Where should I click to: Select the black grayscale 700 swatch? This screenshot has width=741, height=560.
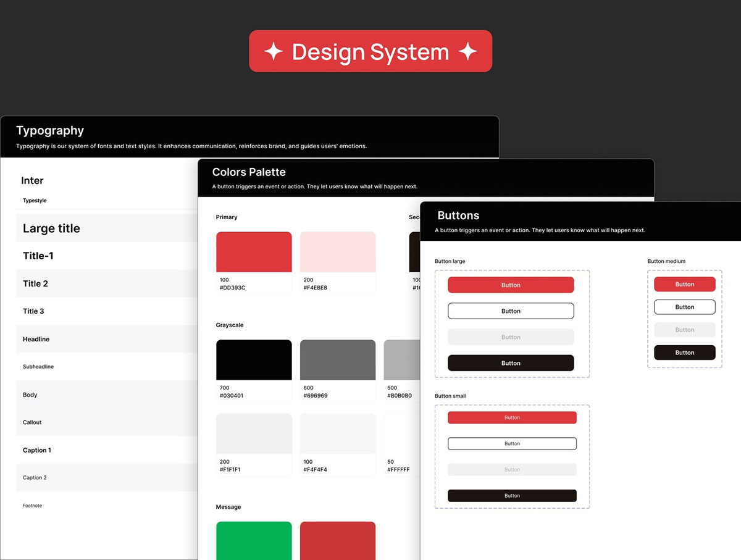point(254,360)
